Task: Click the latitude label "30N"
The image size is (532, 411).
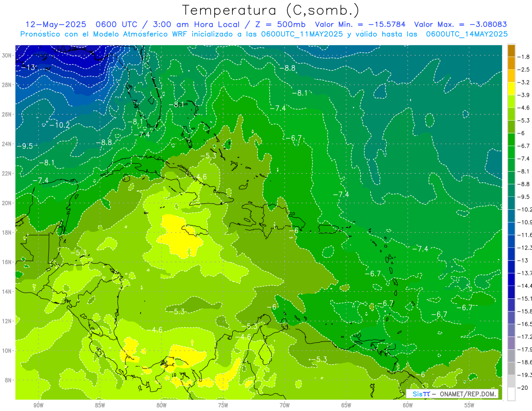Action: (x=8, y=55)
